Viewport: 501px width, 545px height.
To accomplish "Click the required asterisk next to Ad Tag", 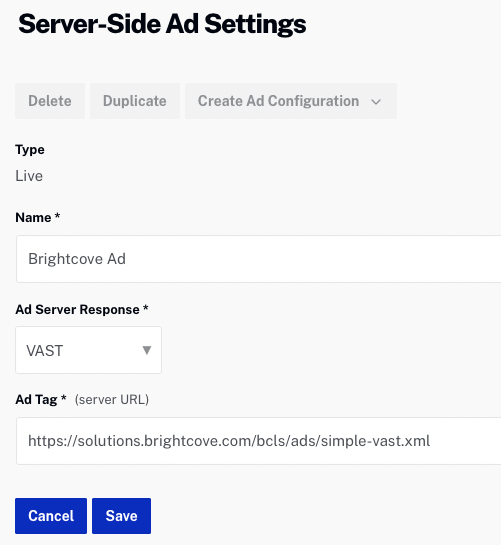I will point(63,398).
